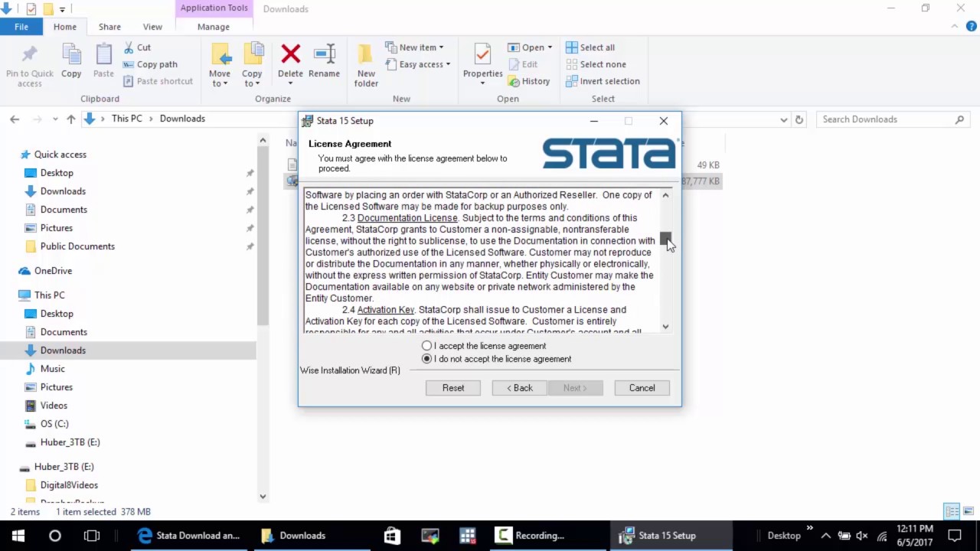This screenshot has width=980, height=551.
Task: Click the Rename ribbon icon
Action: tap(324, 54)
